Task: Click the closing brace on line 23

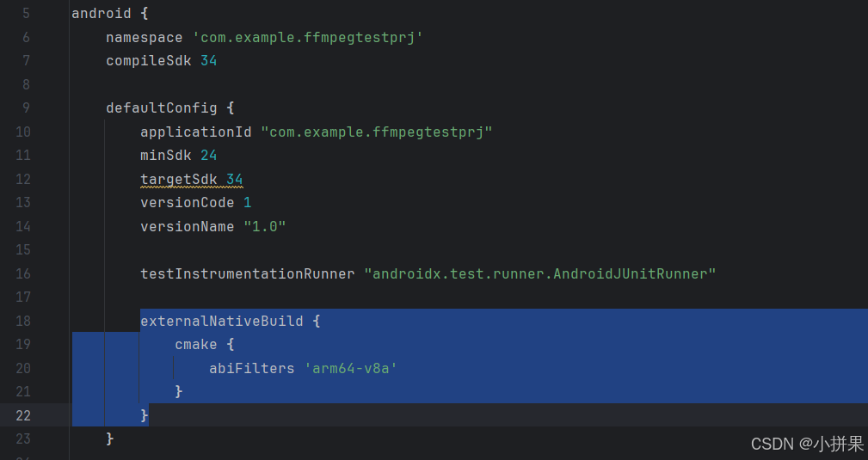Action: pos(110,439)
